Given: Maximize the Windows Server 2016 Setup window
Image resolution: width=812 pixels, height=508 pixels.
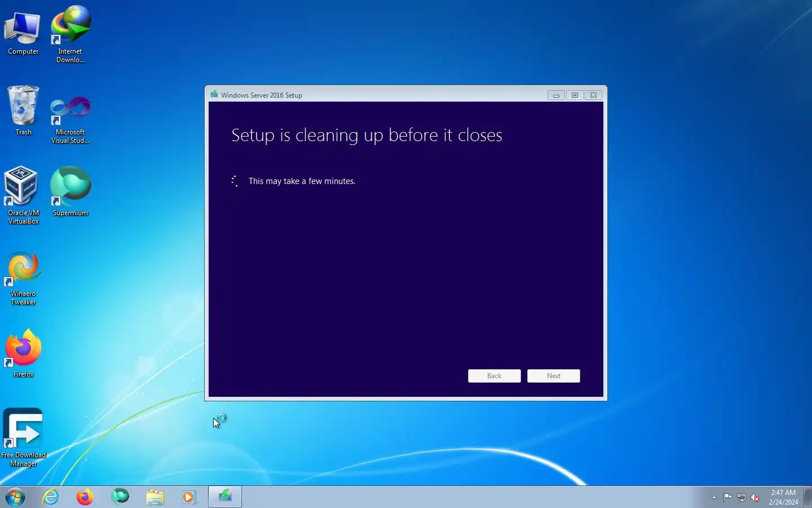Looking at the screenshot, I should click(575, 95).
